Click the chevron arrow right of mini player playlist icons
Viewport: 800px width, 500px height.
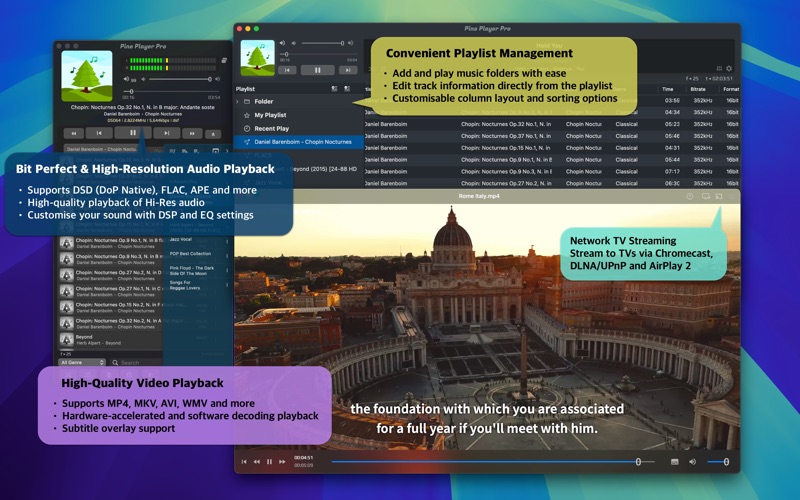[x=227, y=151]
